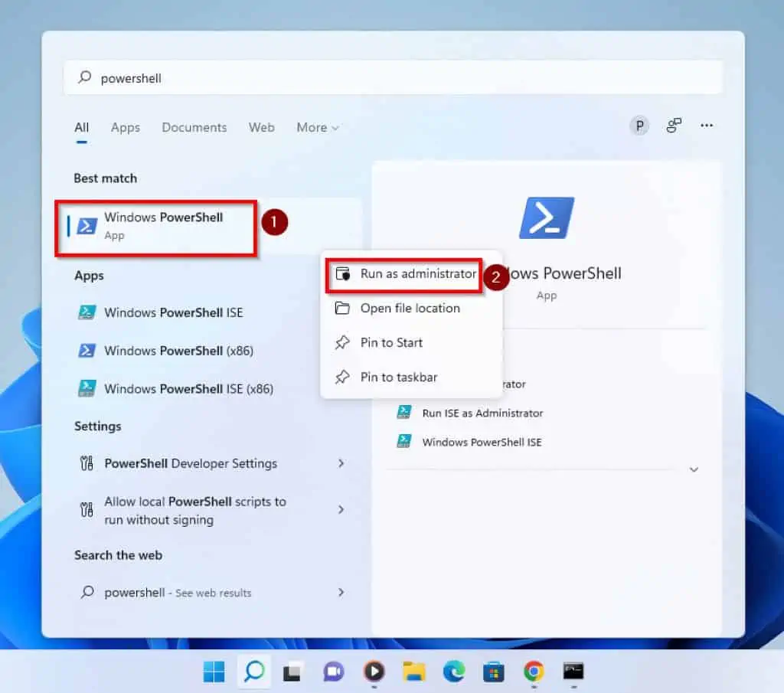Screen dimensions: 784x693
Task: Open File Explorer from the taskbar
Action: tap(413, 672)
